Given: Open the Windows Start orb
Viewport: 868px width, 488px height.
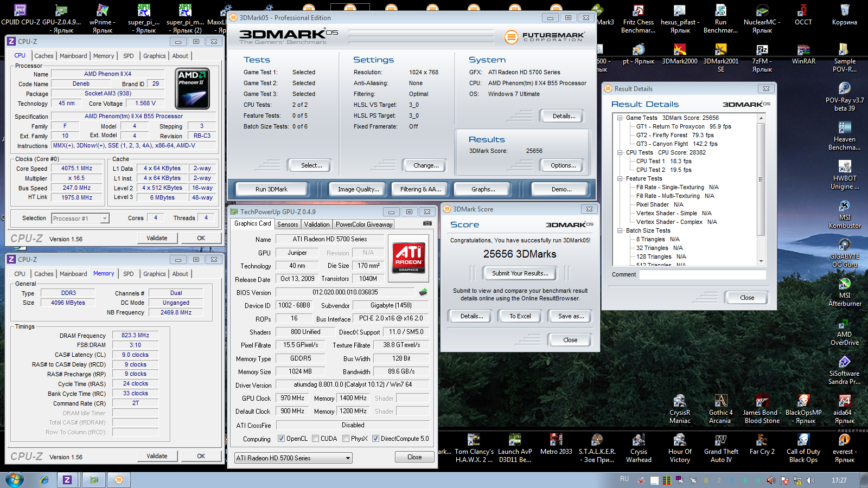Looking at the screenshot, I should pos(15,479).
